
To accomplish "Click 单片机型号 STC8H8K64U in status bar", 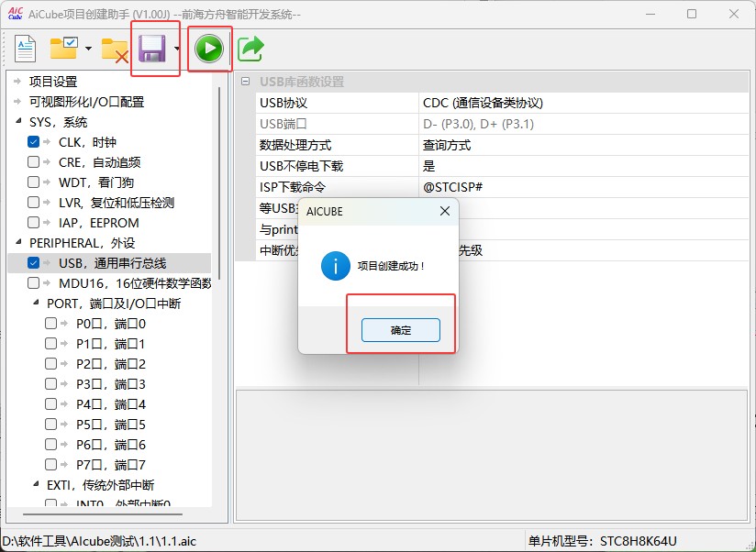I will pyautogui.click(x=602, y=541).
